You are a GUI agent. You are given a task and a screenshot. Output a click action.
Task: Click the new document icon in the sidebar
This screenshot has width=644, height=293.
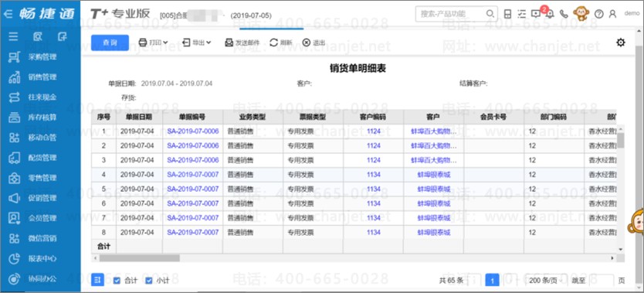[62, 36]
